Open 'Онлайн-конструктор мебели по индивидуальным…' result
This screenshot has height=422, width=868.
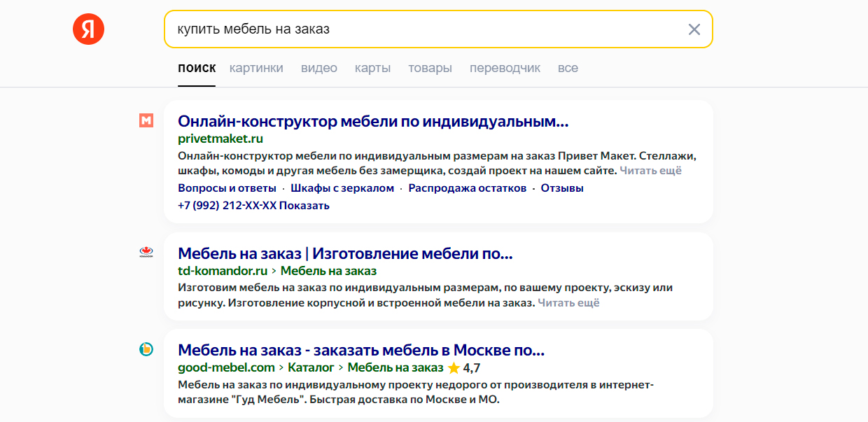coord(373,121)
